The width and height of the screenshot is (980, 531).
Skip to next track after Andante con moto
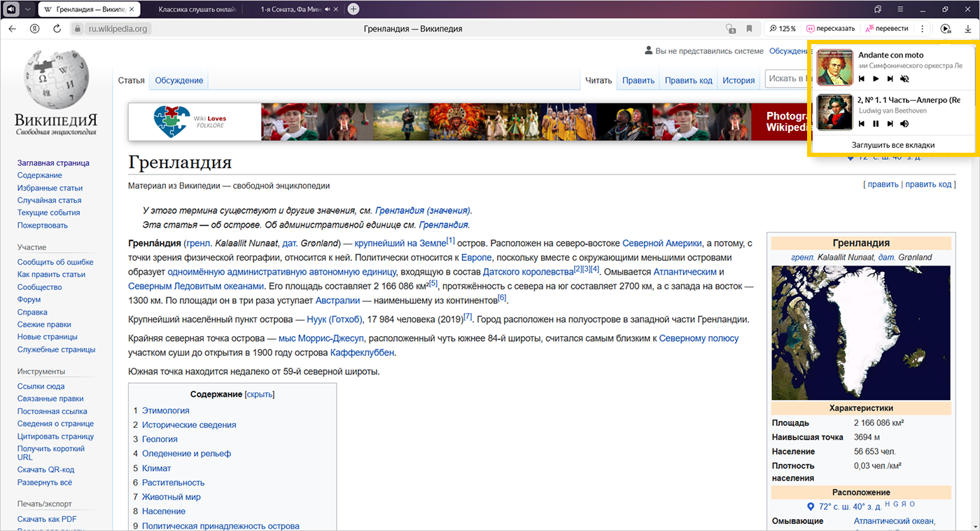pyautogui.click(x=890, y=79)
